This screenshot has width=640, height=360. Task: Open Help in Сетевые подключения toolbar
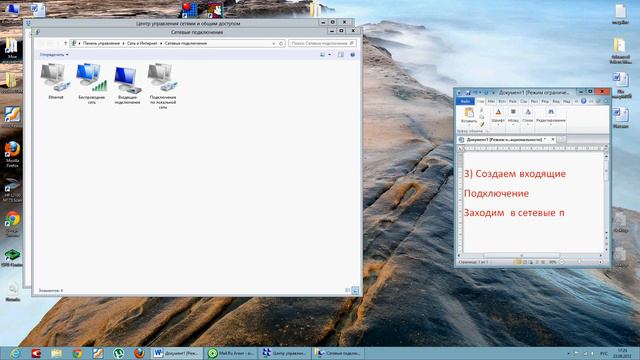(x=353, y=54)
